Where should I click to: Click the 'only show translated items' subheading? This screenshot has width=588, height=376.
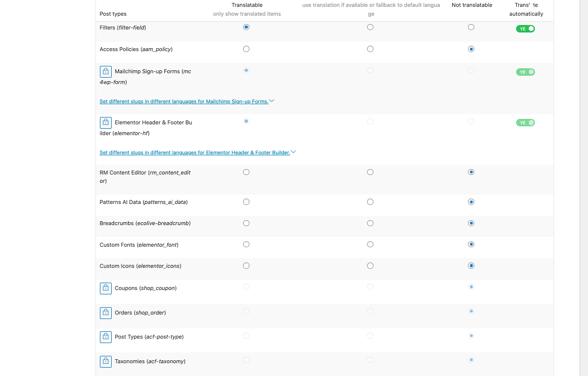[x=247, y=14]
